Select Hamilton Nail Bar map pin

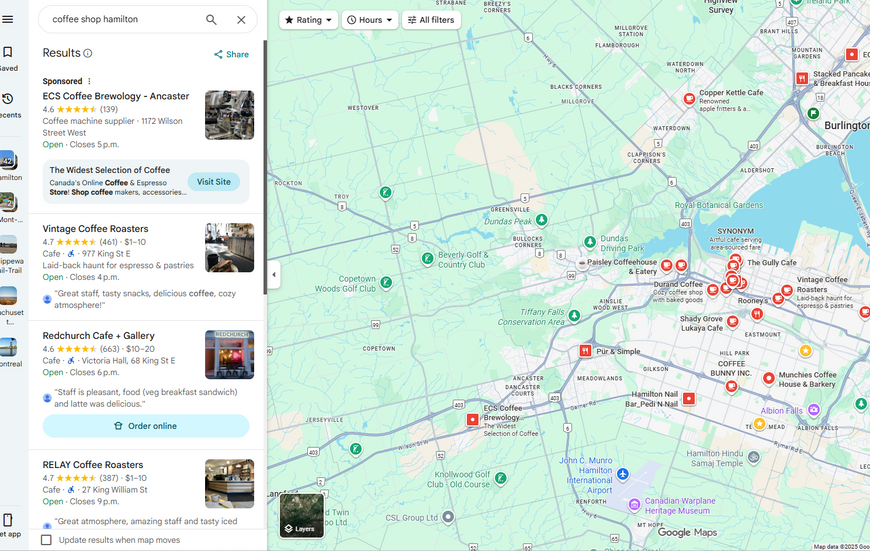pyautogui.click(x=689, y=398)
